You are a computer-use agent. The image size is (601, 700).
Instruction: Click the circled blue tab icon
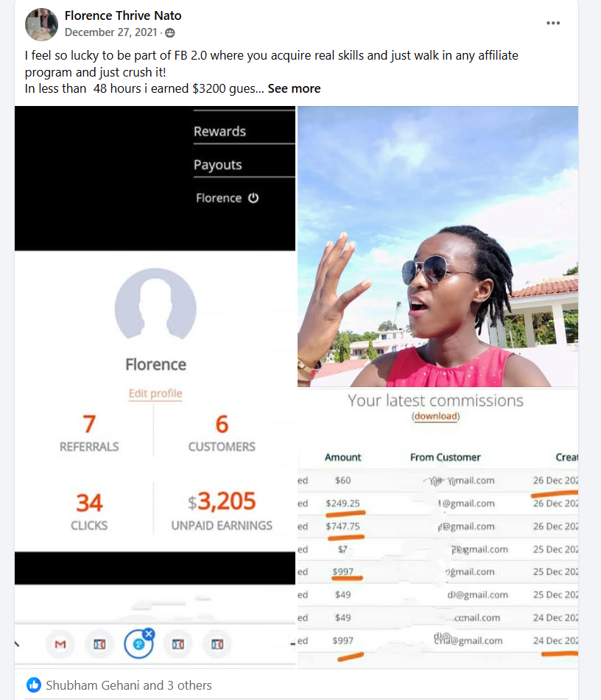138,644
